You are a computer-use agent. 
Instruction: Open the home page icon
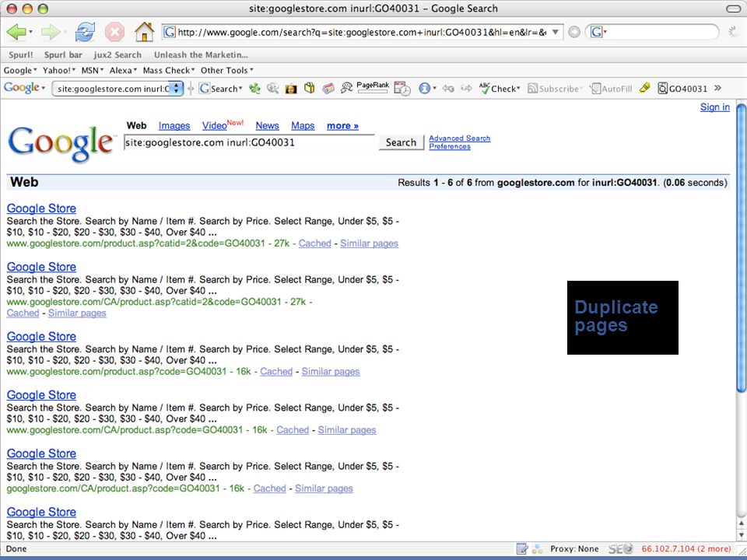pos(144,33)
